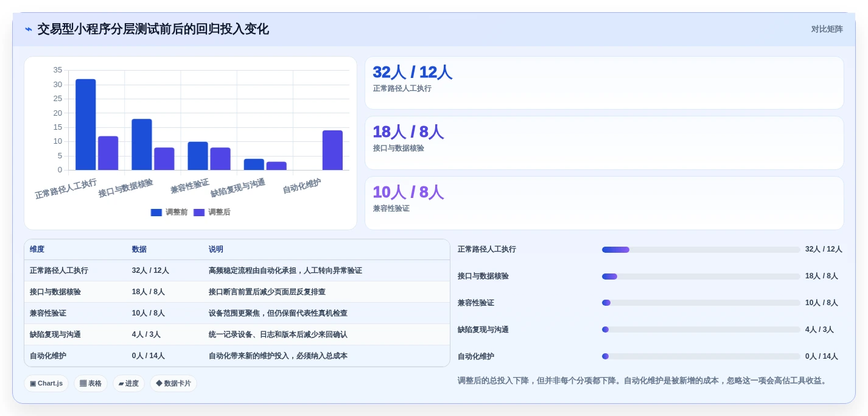This screenshot has width=868, height=416.
Task: Click progress value 10人 / 8人
Action: pos(822,303)
